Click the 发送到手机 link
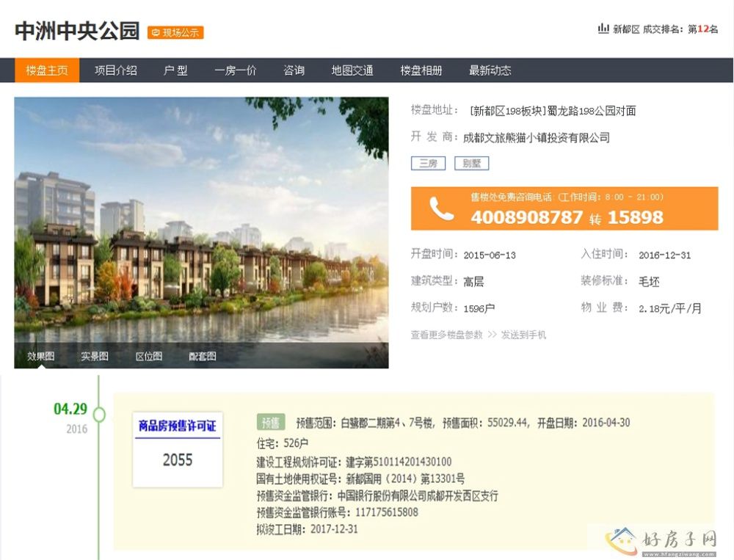The height and width of the screenshot is (560, 734). tap(523, 335)
